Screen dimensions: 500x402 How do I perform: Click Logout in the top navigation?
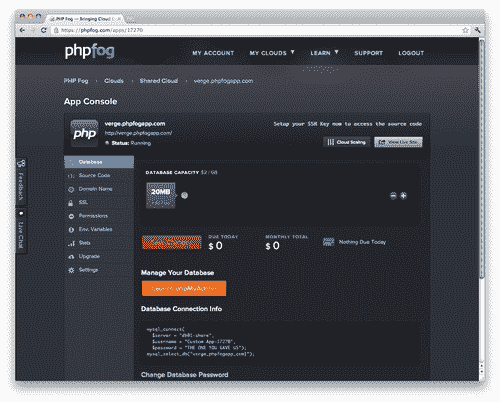[x=411, y=53]
